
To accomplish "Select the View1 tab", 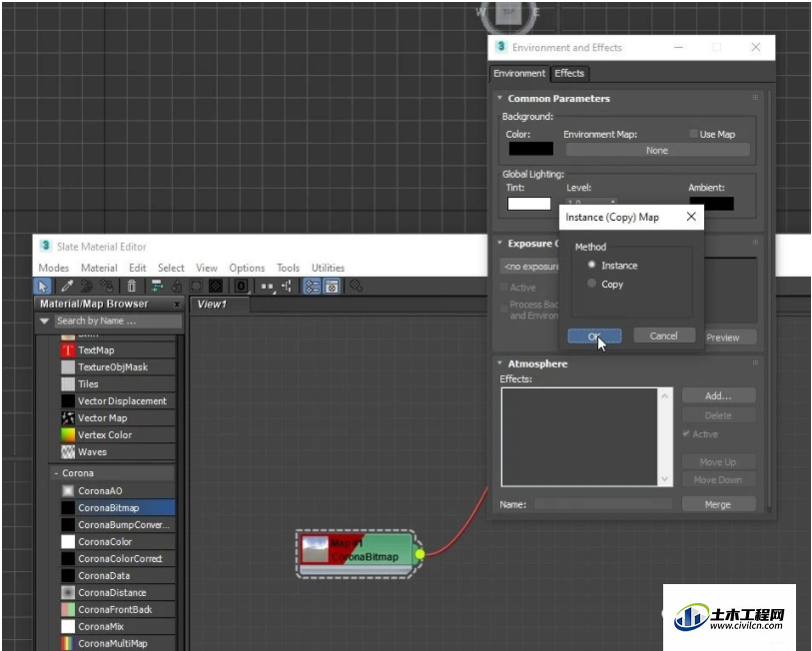I will click(x=220, y=304).
